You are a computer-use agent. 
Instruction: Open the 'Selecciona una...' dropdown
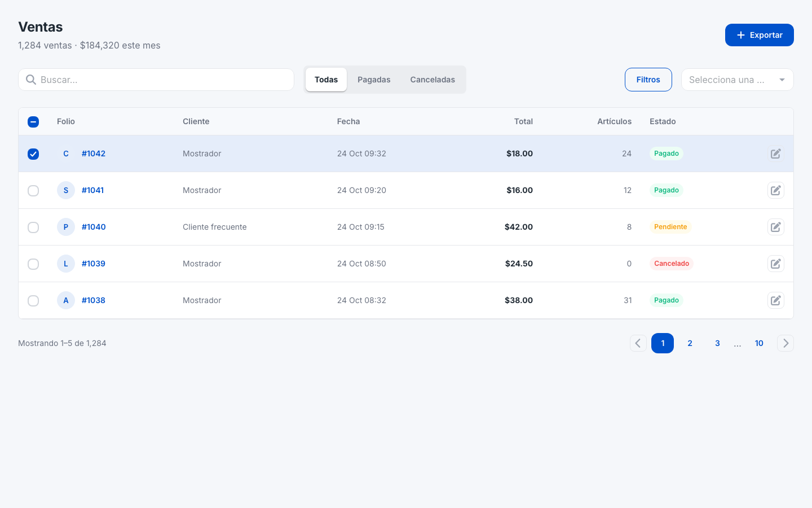point(738,80)
